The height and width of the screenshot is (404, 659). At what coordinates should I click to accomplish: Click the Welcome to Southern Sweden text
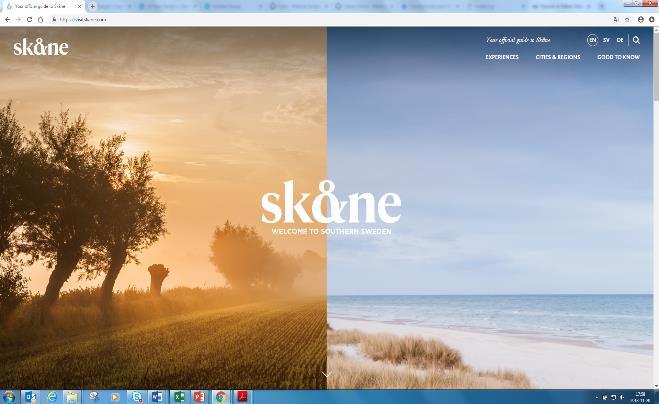[331, 231]
